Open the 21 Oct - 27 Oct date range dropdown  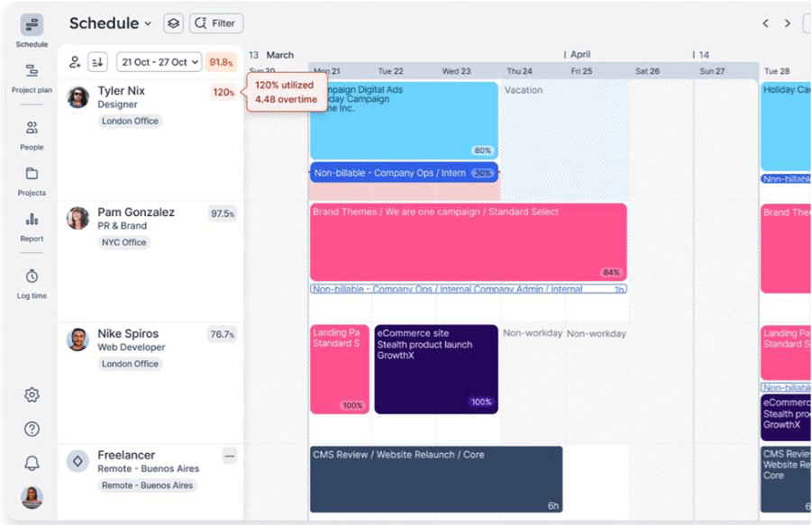[x=159, y=62]
